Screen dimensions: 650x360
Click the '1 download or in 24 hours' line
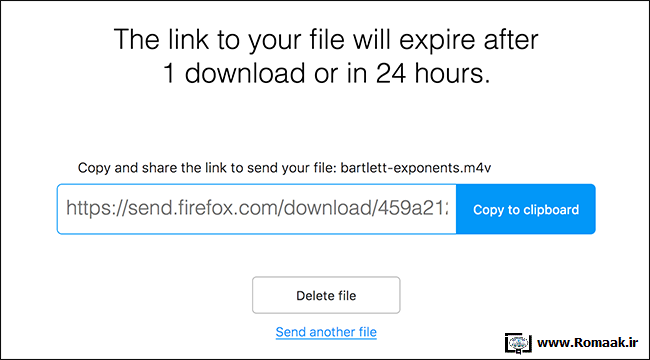tap(326, 73)
